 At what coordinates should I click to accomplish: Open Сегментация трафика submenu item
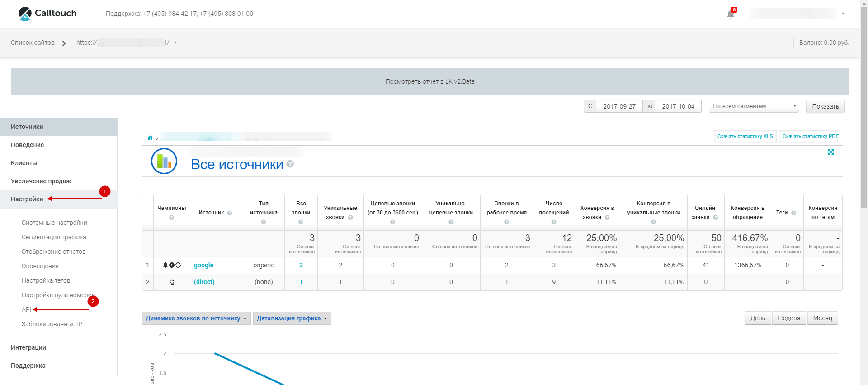point(54,238)
